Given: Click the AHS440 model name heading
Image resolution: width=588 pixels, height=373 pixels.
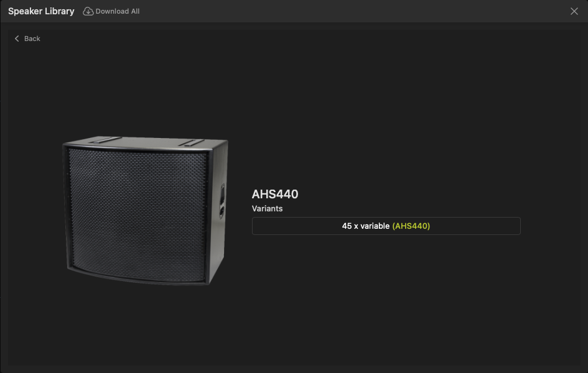Looking at the screenshot, I should (x=275, y=194).
